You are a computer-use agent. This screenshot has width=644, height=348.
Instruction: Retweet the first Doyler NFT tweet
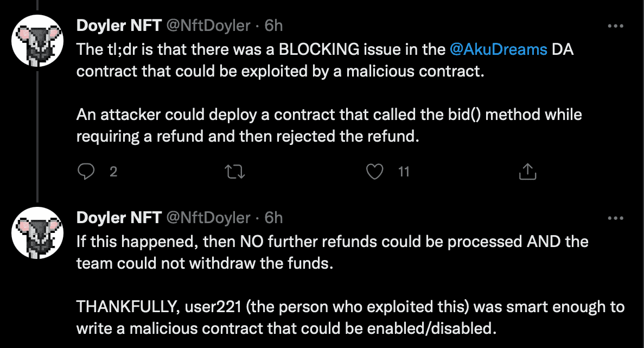(x=235, y=172)
